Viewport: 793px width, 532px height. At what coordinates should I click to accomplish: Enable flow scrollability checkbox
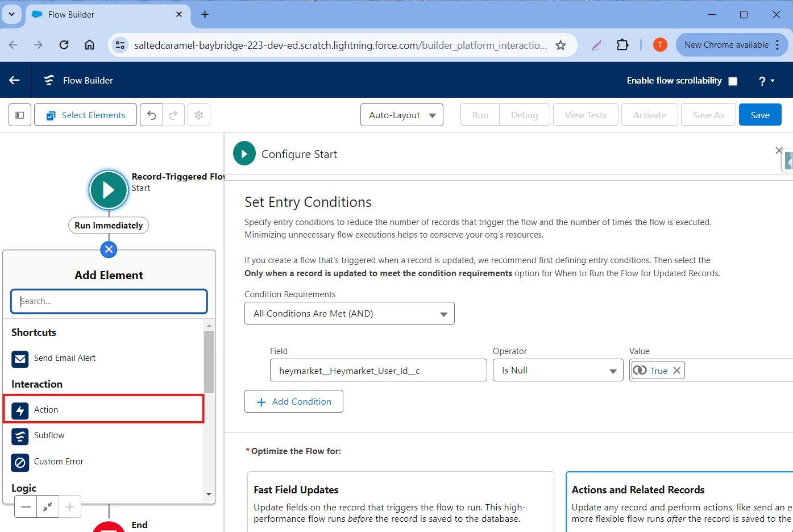click(x=733, y=81)
